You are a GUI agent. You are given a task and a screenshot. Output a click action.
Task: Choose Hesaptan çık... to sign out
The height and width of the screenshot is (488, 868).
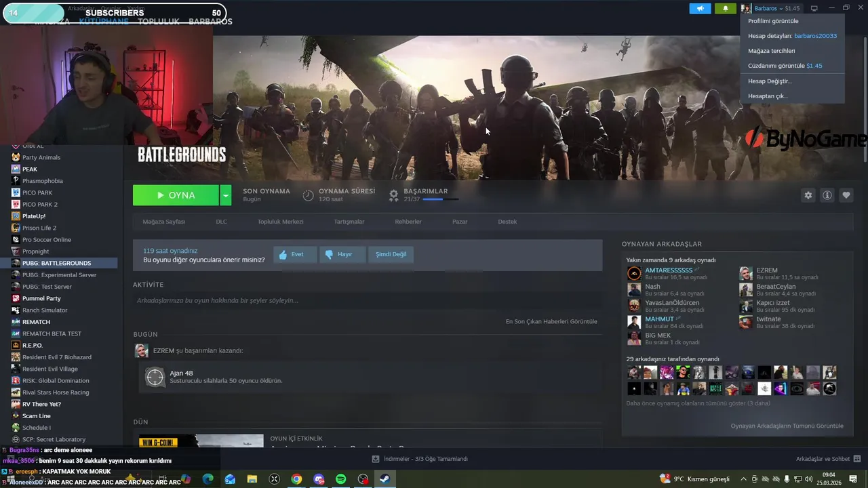click(x=768, y=96)
